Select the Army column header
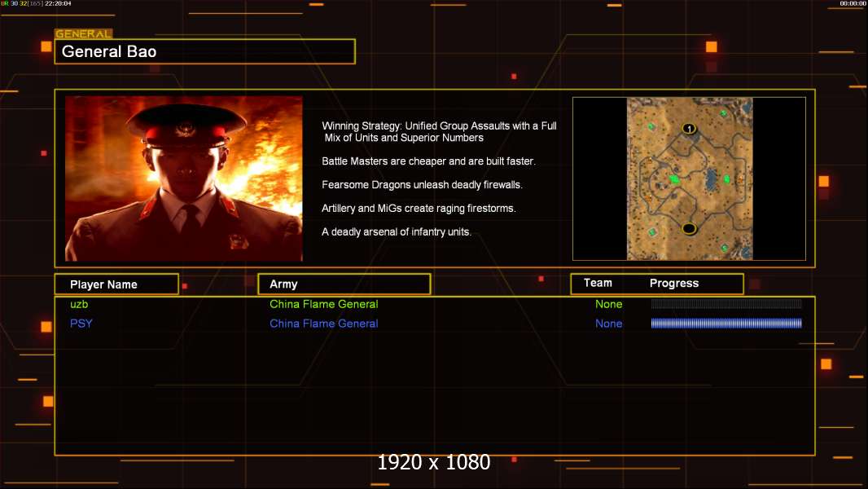The width and height of the screenshot is (868, 489). click(344, 284)
